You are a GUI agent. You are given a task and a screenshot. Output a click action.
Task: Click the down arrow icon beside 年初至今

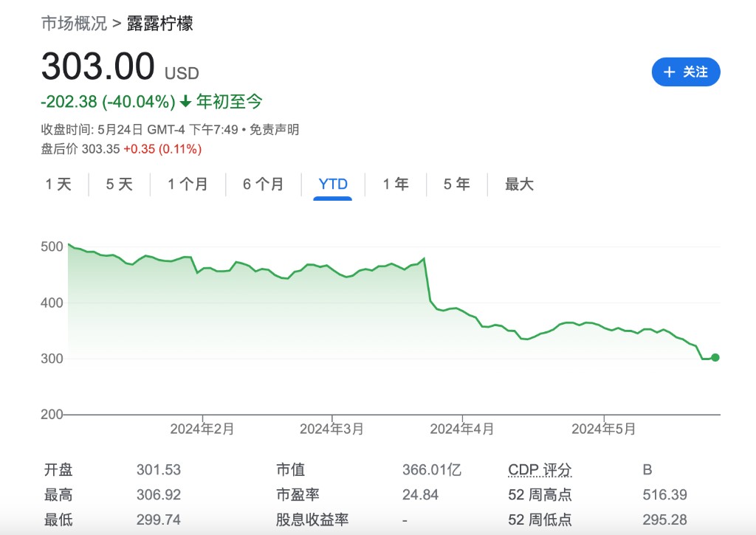[185, 102]
